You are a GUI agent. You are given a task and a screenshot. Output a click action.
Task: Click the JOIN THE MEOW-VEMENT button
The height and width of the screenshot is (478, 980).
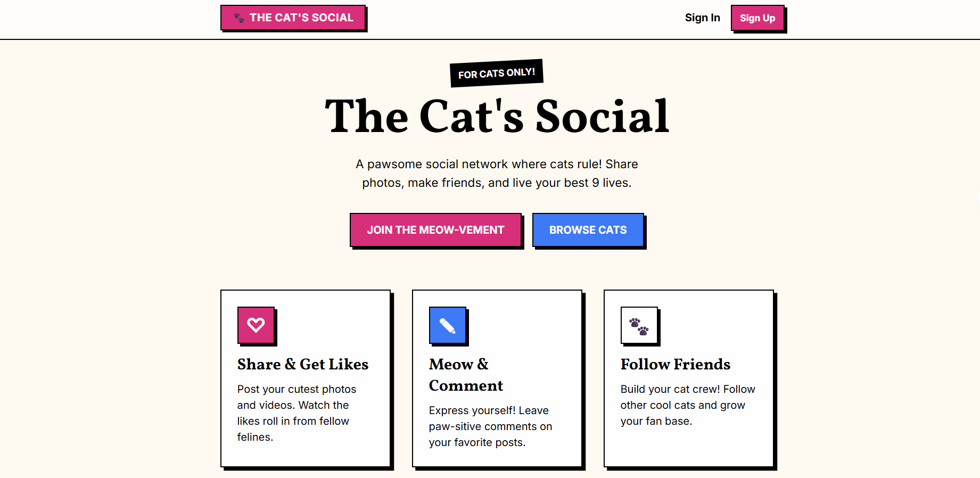tap(435, 229)
